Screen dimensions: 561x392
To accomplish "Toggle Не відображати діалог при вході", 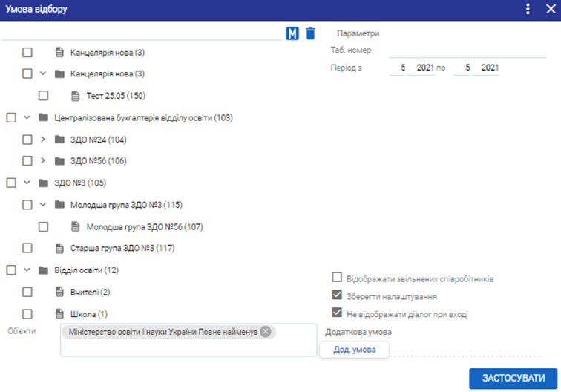I will point(338,313).
